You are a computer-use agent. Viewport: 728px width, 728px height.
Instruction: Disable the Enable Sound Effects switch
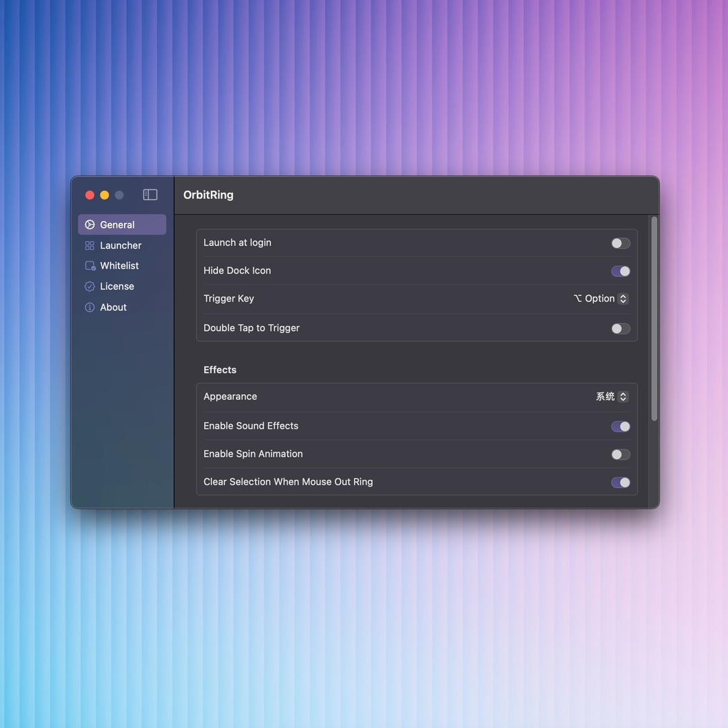coord(620,427)
